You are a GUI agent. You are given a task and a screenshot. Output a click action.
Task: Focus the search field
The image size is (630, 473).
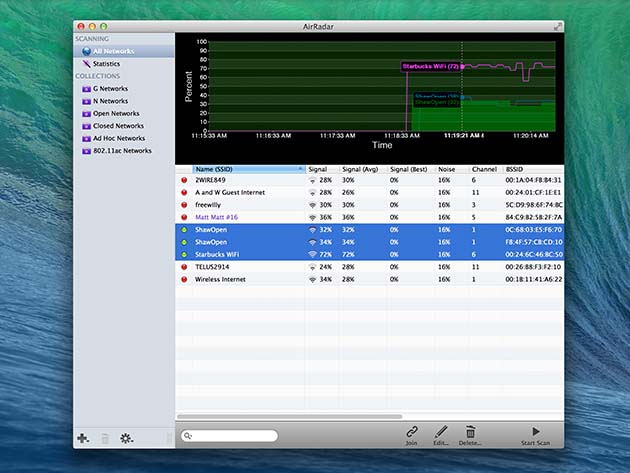[x=229, y=436]
